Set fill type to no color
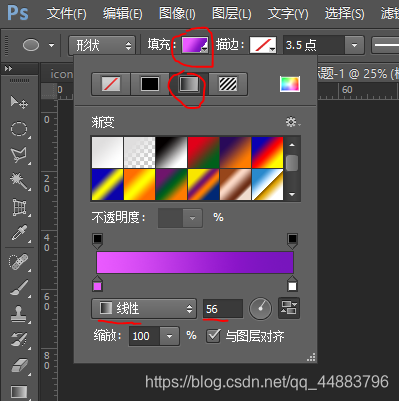 coord(111,84)
